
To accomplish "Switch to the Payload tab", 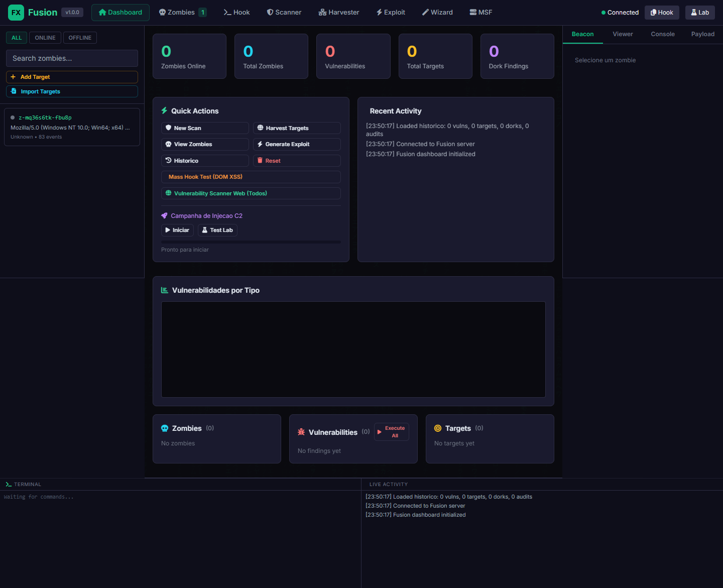I will click(703, 34).
